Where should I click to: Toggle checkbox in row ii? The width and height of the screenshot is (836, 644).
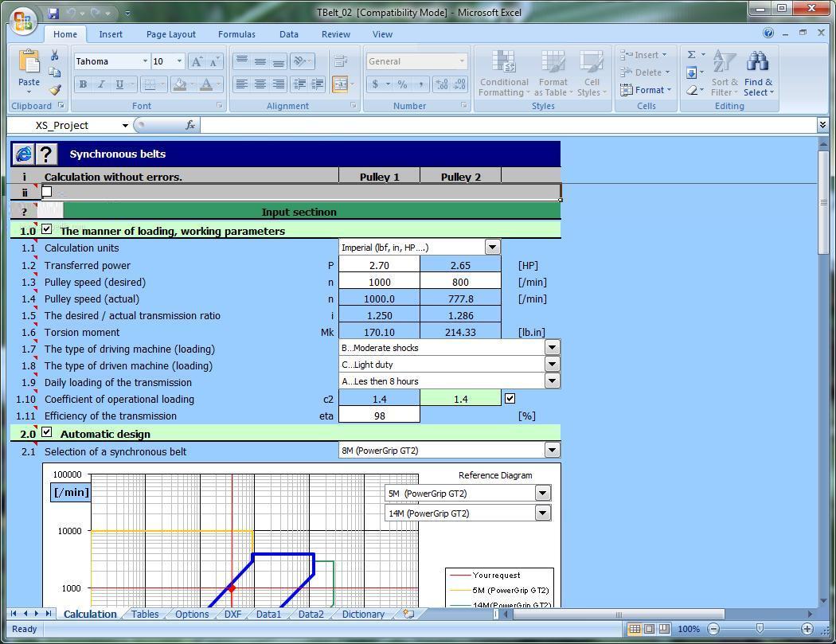47,191
